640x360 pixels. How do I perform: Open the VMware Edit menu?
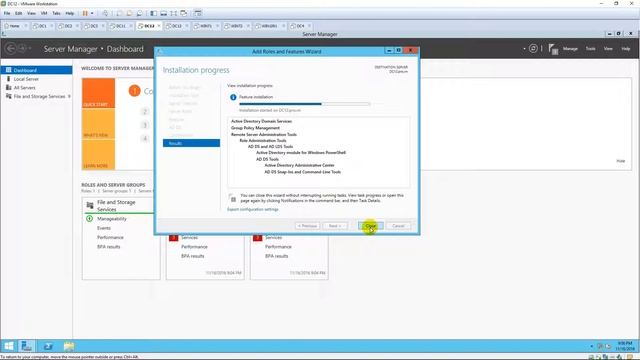(x=19, y=13)
